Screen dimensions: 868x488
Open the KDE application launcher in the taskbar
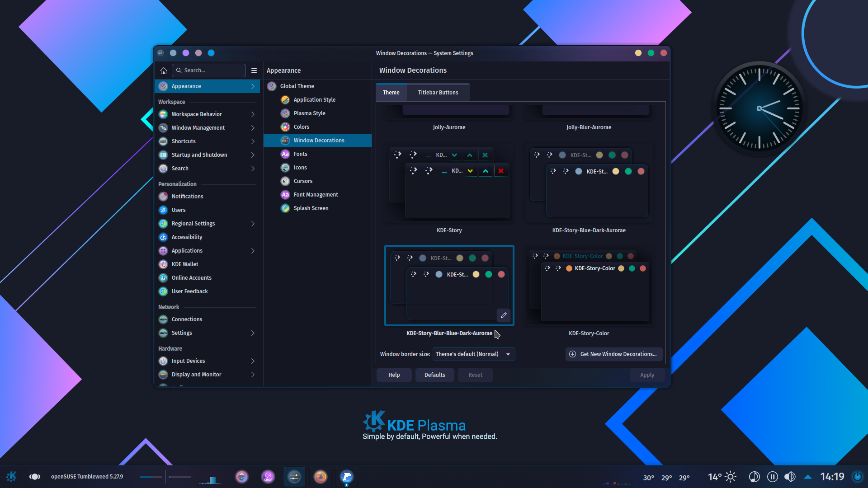(x=11, y=477)
